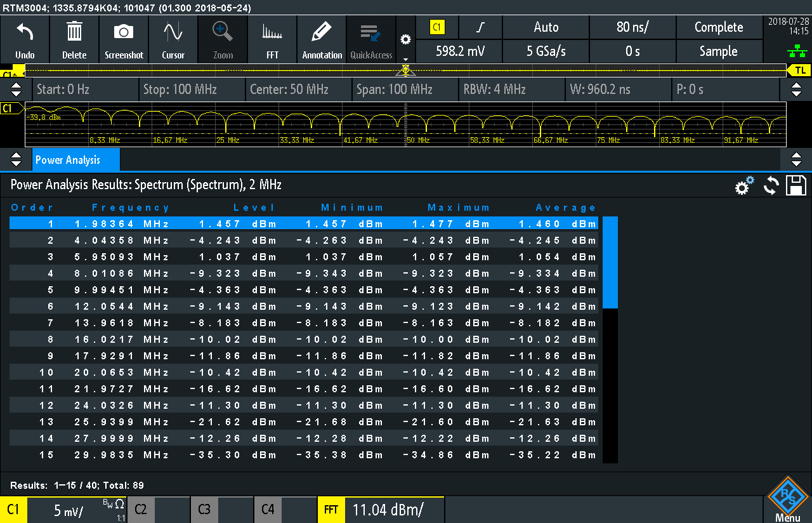Click the Undo arrow icon

[25, 38]
